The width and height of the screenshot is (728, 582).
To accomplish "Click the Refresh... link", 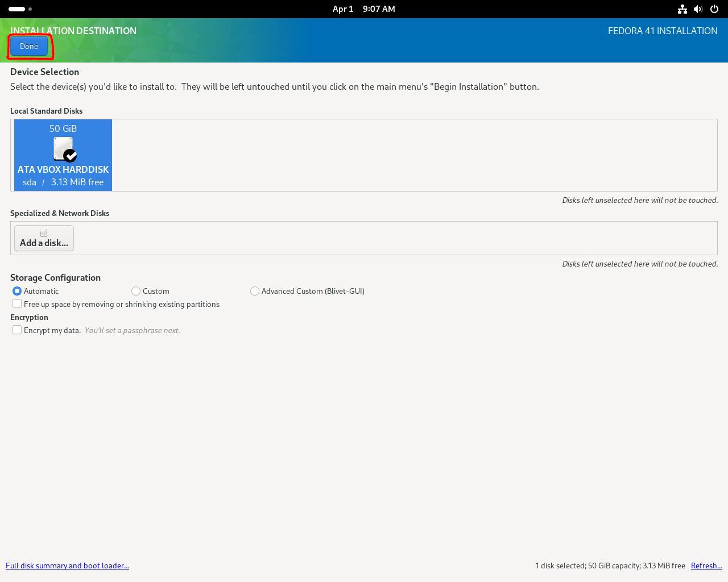I will pos(706,566).
